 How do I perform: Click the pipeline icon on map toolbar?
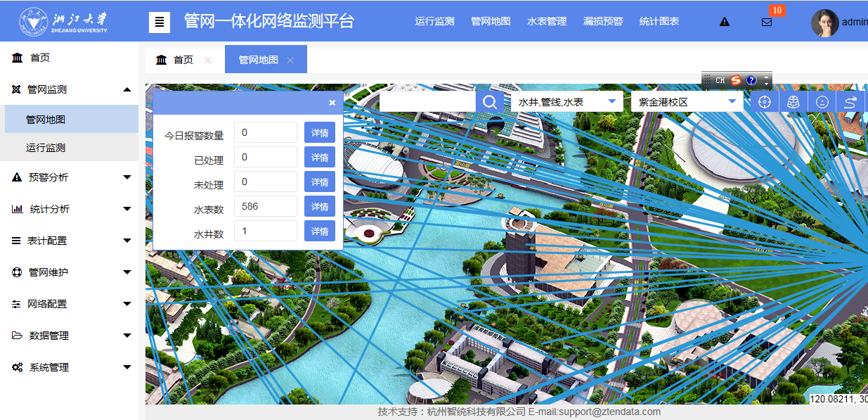[850, 102]
